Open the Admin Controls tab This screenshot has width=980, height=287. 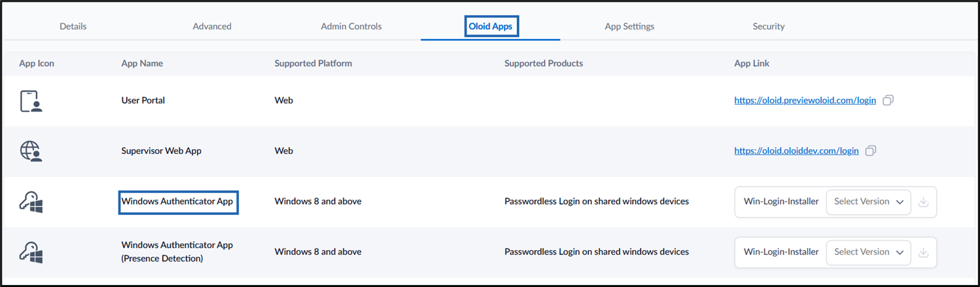[351, 26]
